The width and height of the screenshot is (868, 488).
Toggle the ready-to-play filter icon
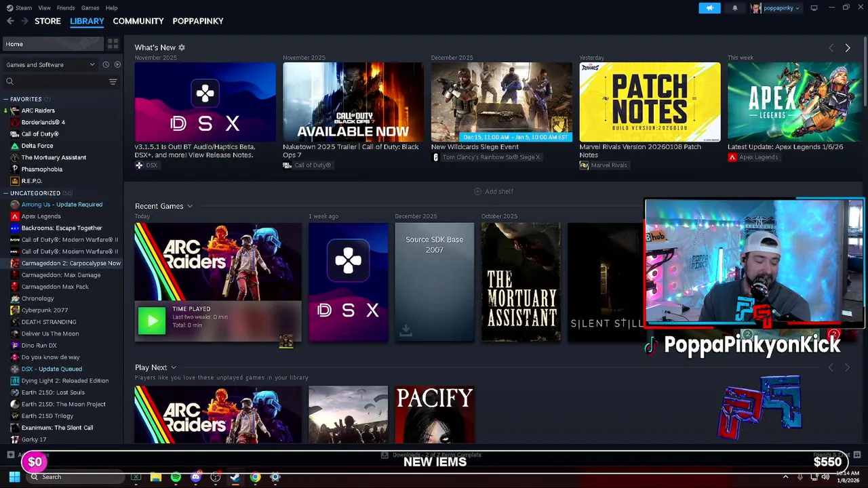117,64
